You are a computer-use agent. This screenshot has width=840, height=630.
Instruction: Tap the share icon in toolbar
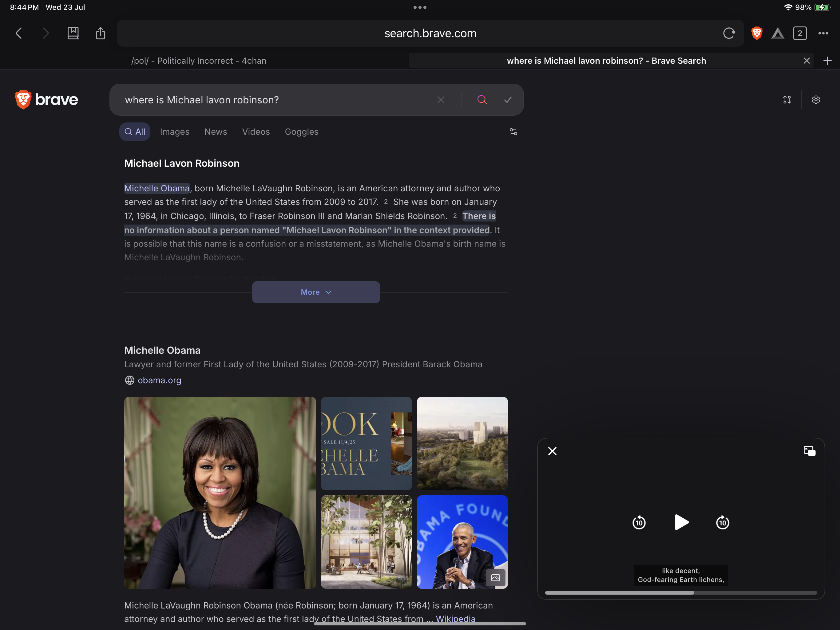(x=100, y=33)
